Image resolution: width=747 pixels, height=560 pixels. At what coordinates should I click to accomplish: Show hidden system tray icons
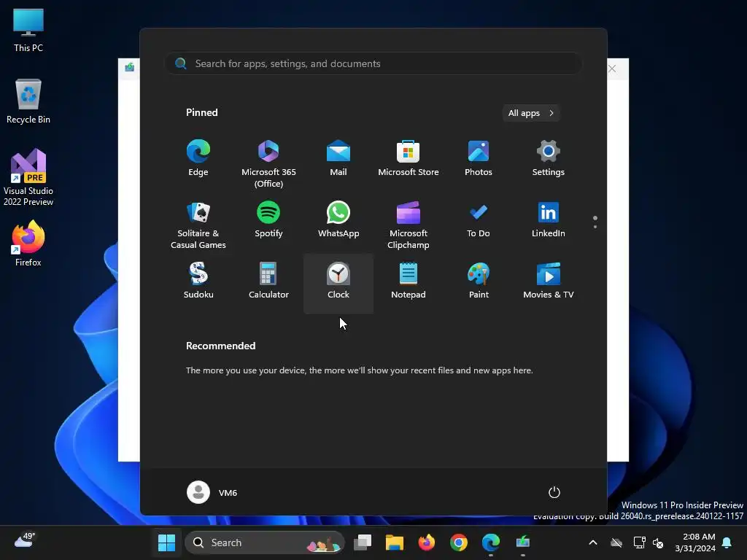[593, 542]
